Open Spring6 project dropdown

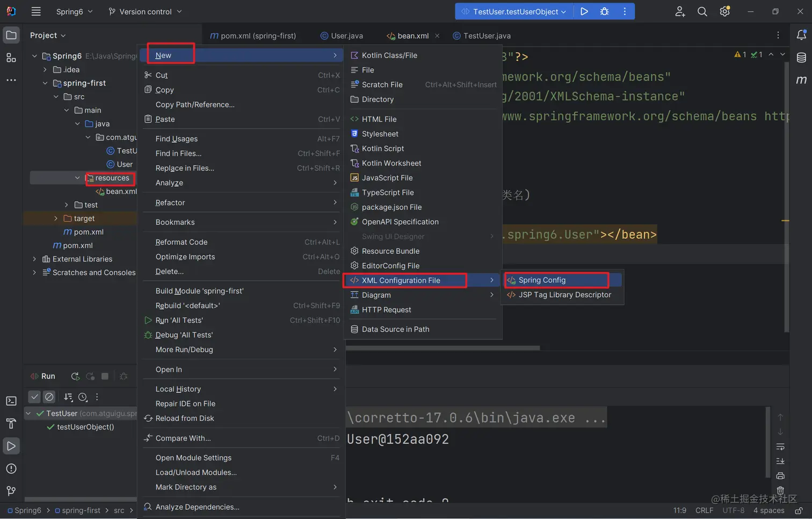pos(74,11)
